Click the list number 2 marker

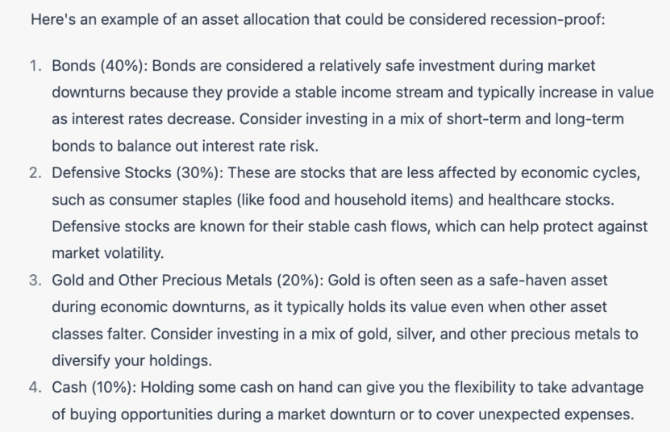35,172
